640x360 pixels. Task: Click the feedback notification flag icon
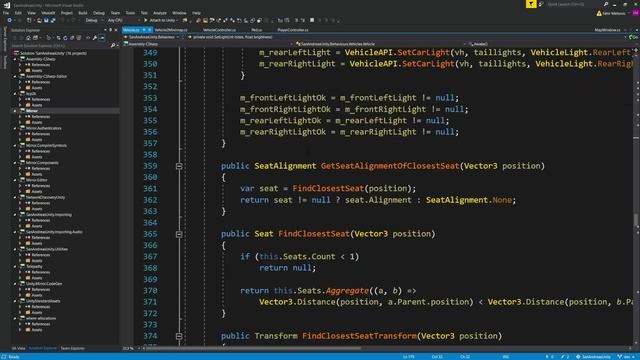pos(531,4)
